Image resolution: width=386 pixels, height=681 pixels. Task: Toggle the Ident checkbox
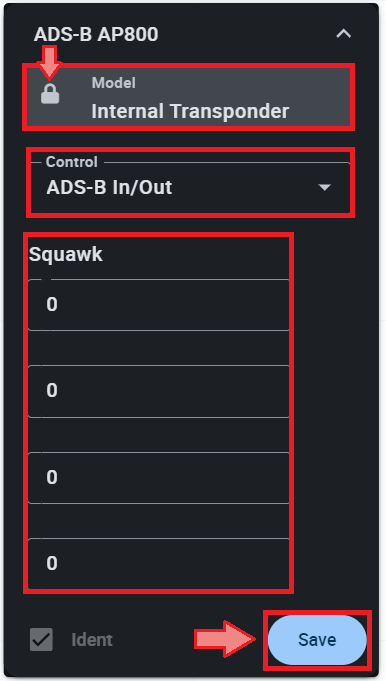tap(41, 639)
